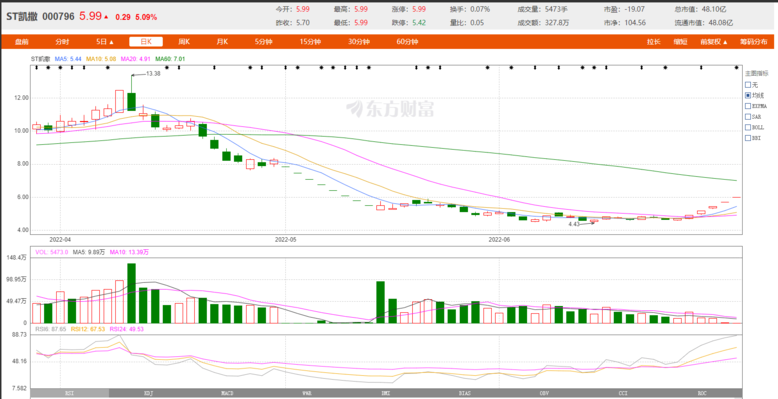Open the 分时 intraday chart tab
Screen dimensions: 778x399
(63, 42)
